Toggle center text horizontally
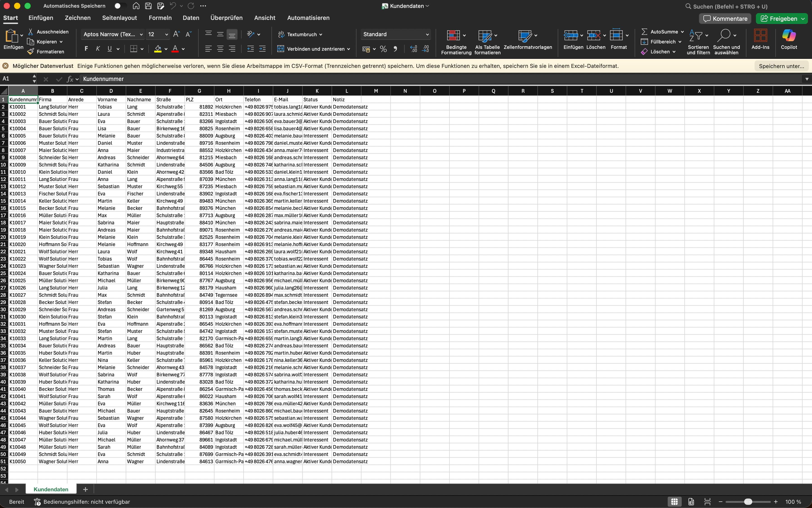The image size is (812, 508). click(220, 49)
